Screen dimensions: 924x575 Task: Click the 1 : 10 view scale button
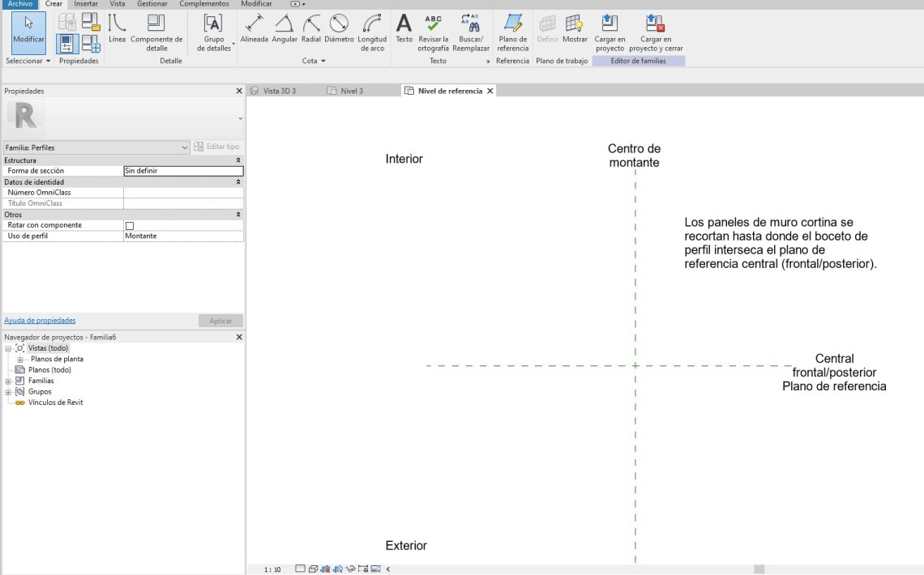tap(272, 569)
